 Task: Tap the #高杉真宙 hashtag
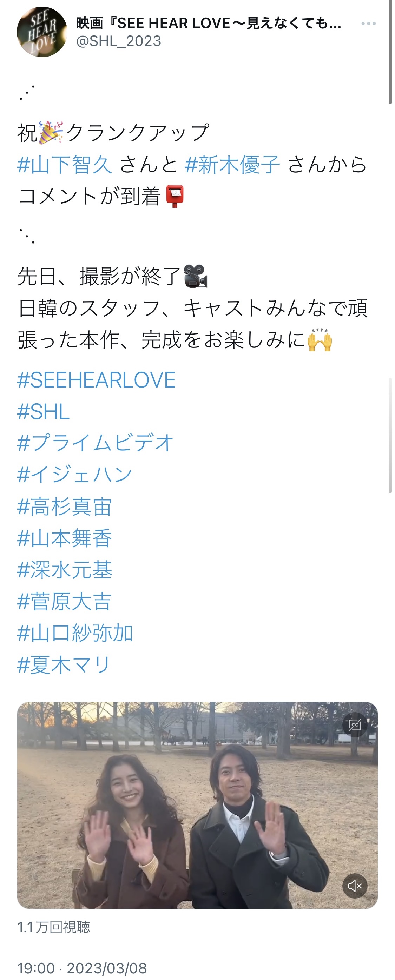(65, 507)
